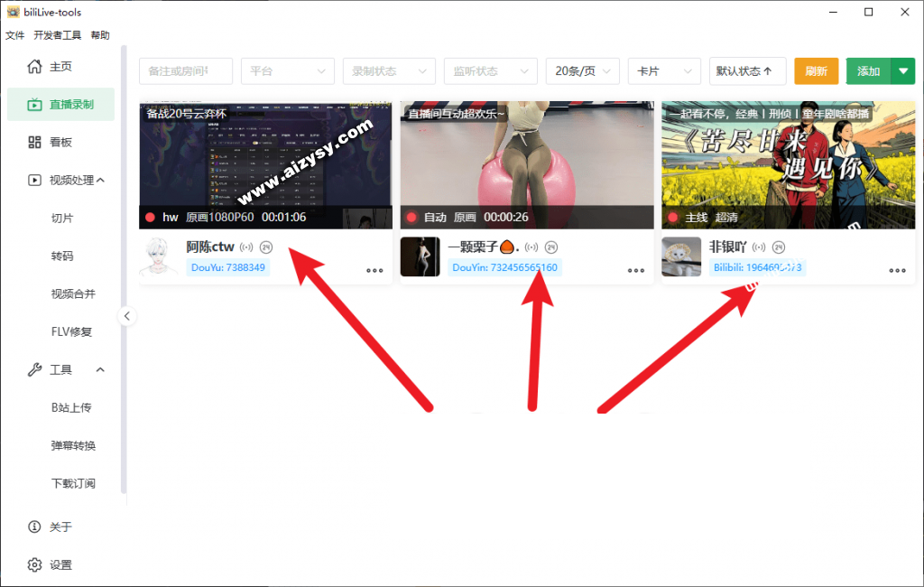
Task: Open the 开发者工具 menu
Action: tap(57, 35)
